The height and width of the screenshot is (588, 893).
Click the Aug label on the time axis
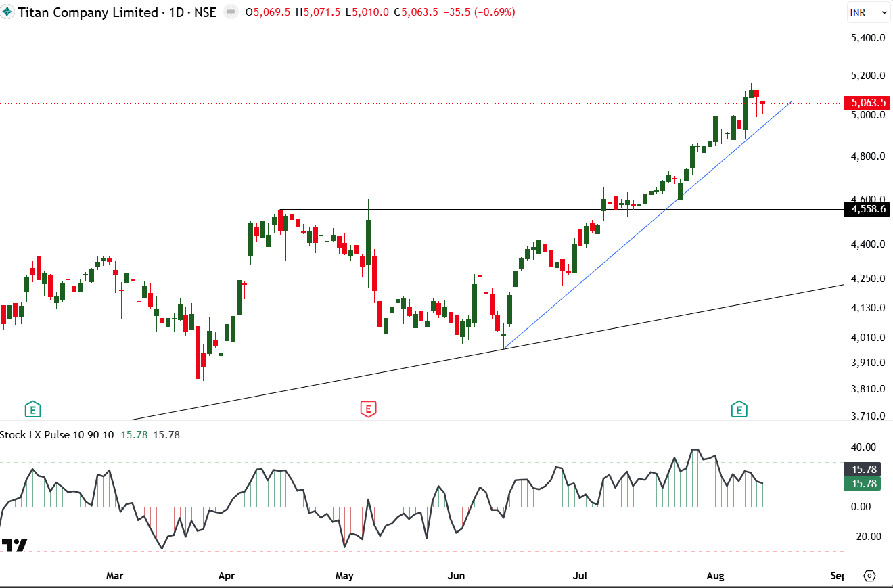coord(715,576)
